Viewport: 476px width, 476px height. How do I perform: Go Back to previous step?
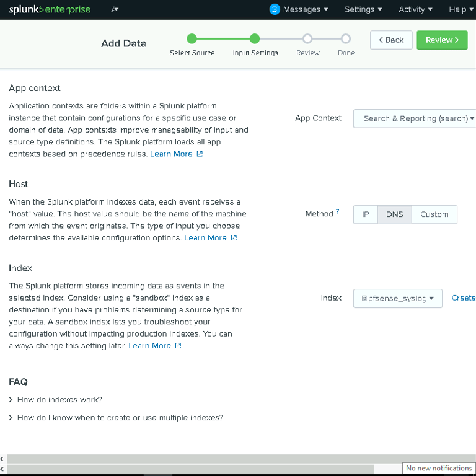[x=391, y=40]
